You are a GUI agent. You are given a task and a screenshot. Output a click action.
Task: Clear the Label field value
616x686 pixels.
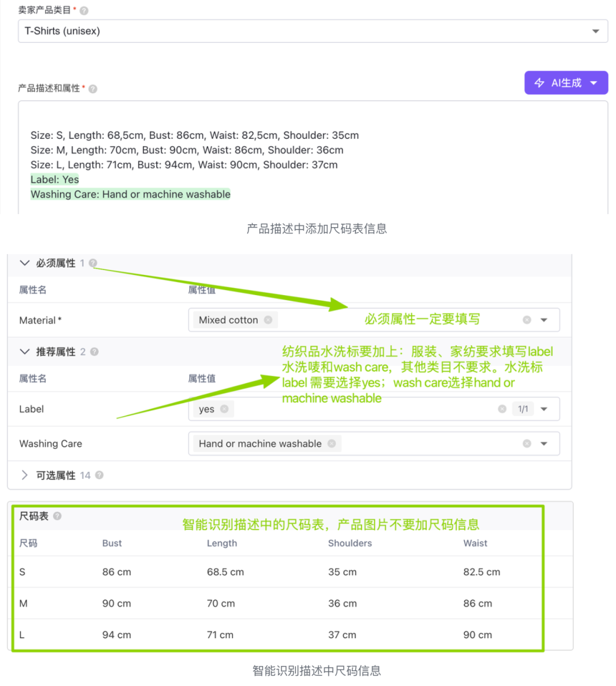pos(502,409)
